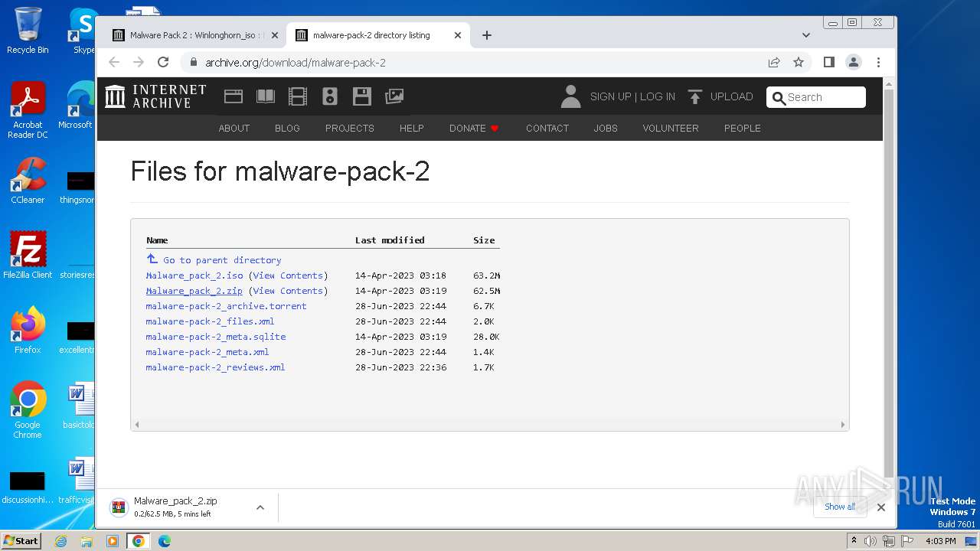Open CONTACT in the navigation menu
980x551 pixels.
pos(547,128)
